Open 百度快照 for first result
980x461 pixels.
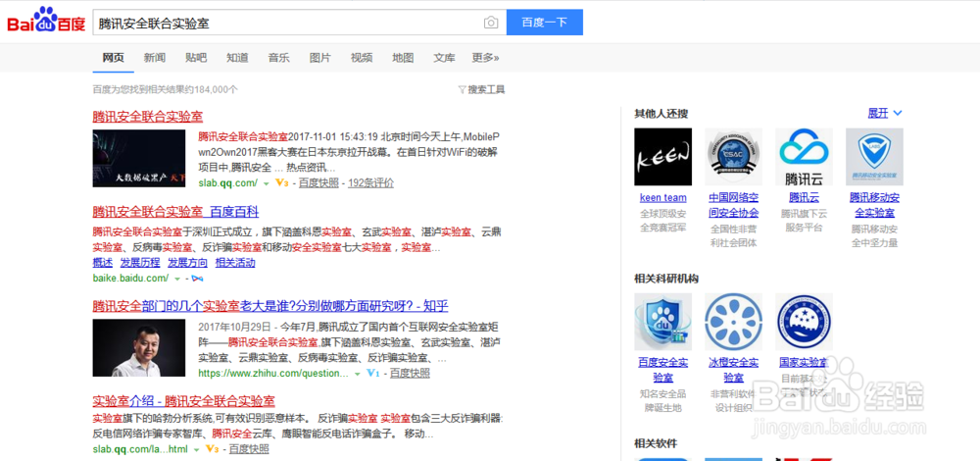[318, 183]
